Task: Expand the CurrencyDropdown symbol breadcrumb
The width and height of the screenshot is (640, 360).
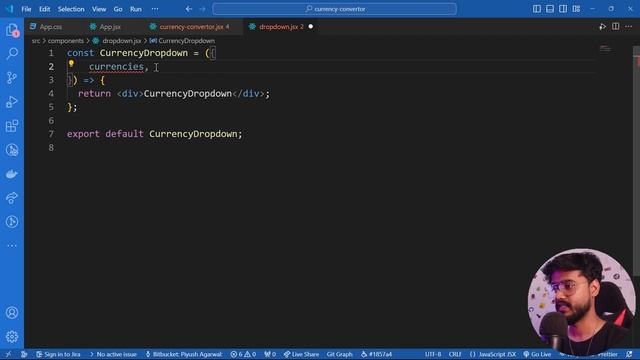Action: 182,41
